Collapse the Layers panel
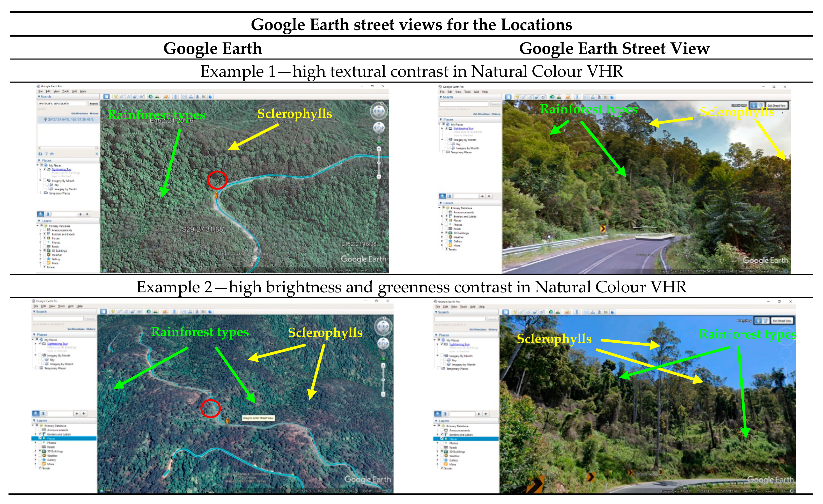This screenshot has height=504, width=823. point(39,221)
